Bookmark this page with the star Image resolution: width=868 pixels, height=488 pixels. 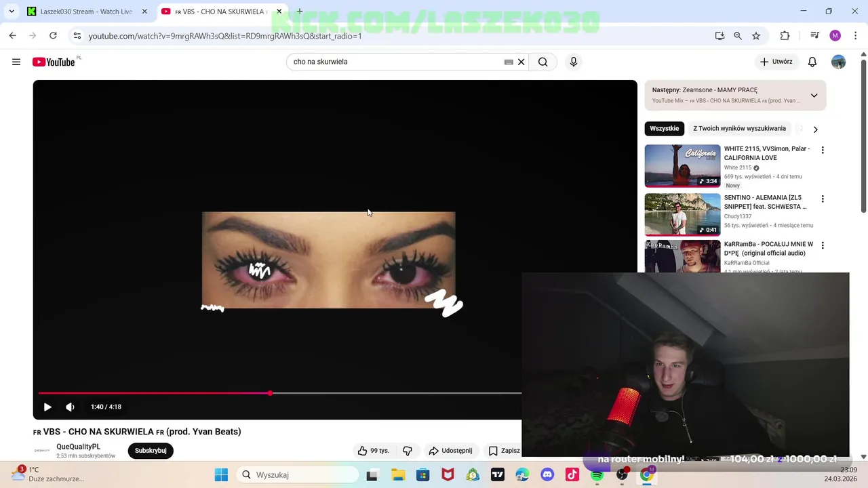click(756, 36)
